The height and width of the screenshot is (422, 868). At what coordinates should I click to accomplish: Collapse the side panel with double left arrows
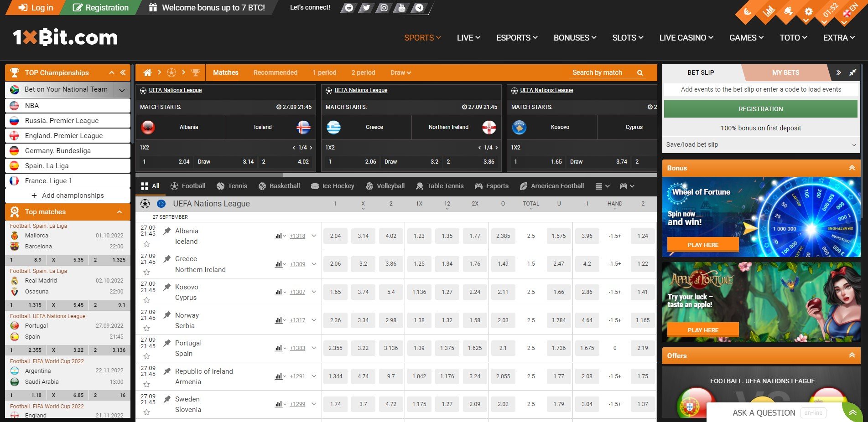(123, 72)
